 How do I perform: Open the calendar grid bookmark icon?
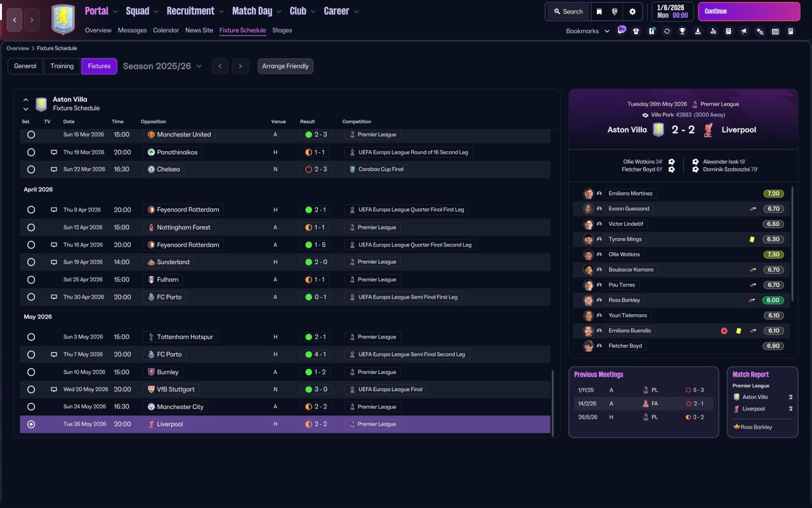click(x=775, y=31)
